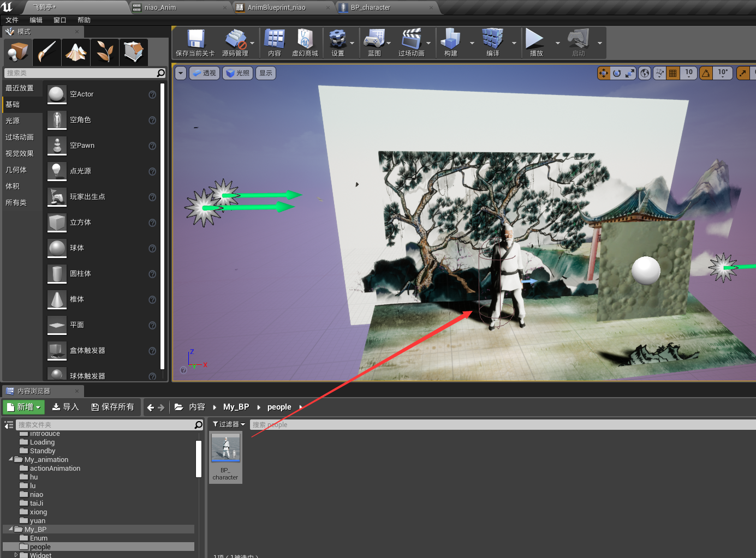Open rotation snap value 10° dropdown
Screen dimensions: 756x558
pos(723,73)
